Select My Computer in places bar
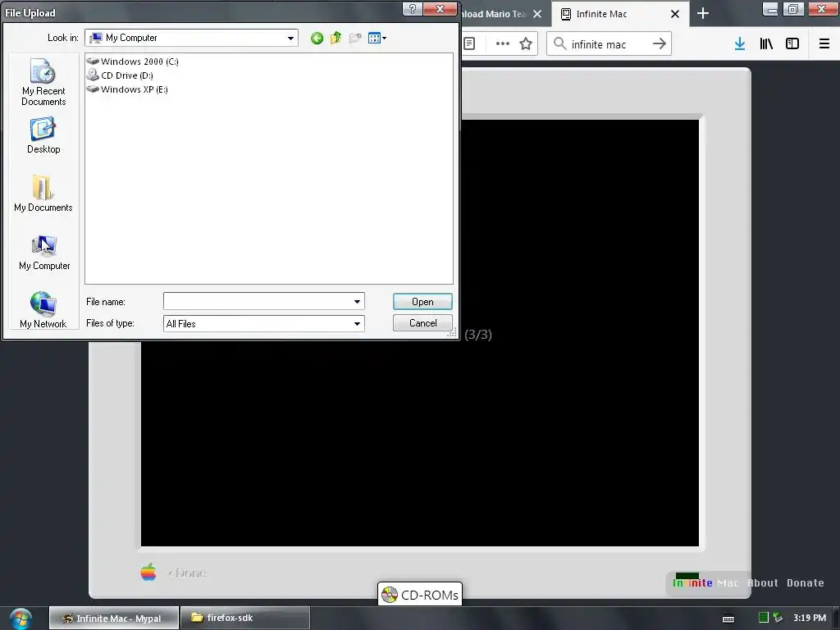840x630 pixels. [44, 253]
